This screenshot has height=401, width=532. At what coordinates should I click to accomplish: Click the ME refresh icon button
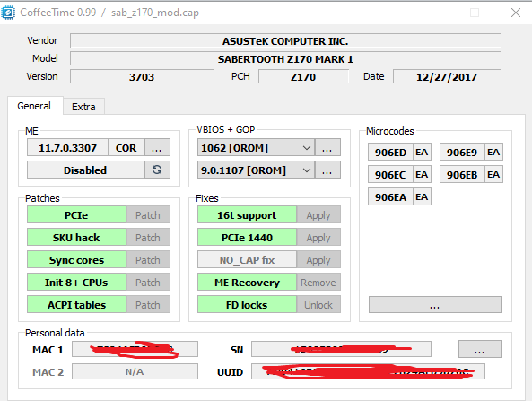point(157,170)
